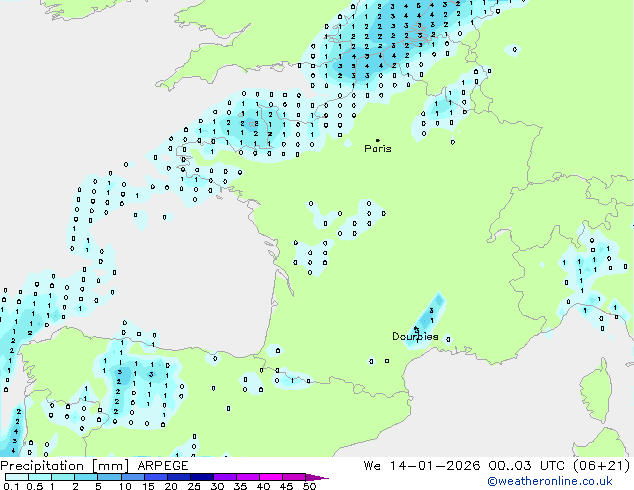This screenshot has height=490, width=634.
Task: Click the 45–50 mm legend color swatch
Action: click(294, 477)
